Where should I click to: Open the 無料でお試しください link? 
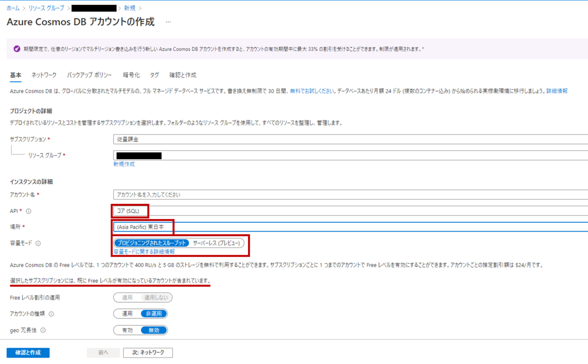(x=313, y=91)
